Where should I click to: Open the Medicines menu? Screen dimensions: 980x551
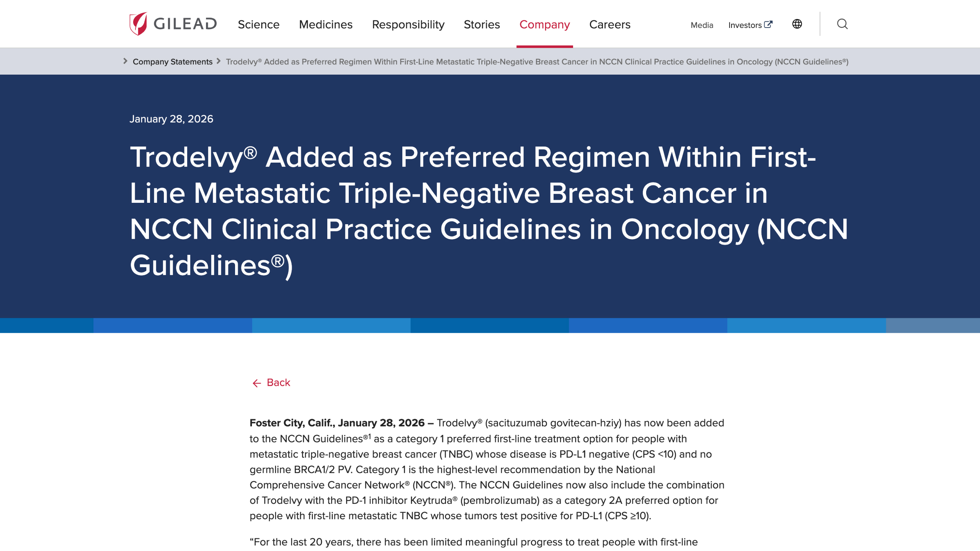(x=325, y=24)
